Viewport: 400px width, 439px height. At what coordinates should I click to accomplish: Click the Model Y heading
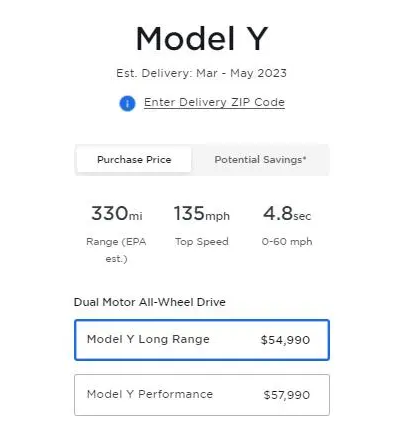[x=202, y=39]
